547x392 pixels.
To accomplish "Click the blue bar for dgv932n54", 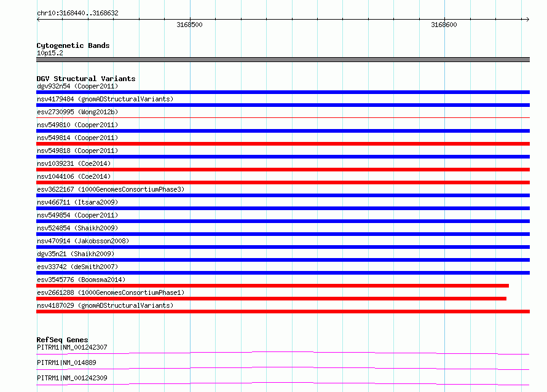I will 283,92.
